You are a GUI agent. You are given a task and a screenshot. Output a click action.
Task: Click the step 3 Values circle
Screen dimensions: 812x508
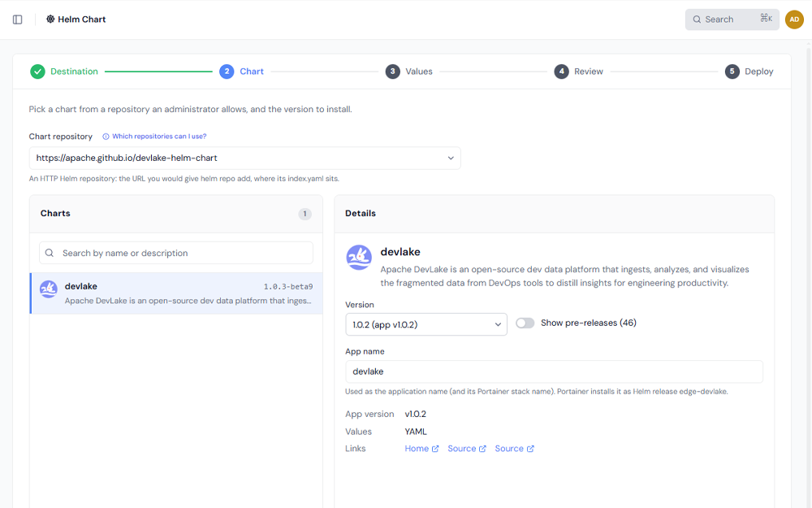[x=392, y=72]
